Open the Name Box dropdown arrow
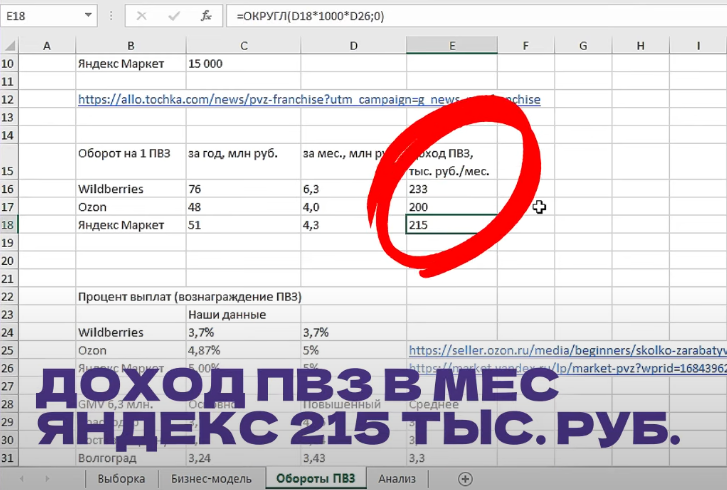Image resolution: width=727 pixels, height=490 pixels. [88, 16]
